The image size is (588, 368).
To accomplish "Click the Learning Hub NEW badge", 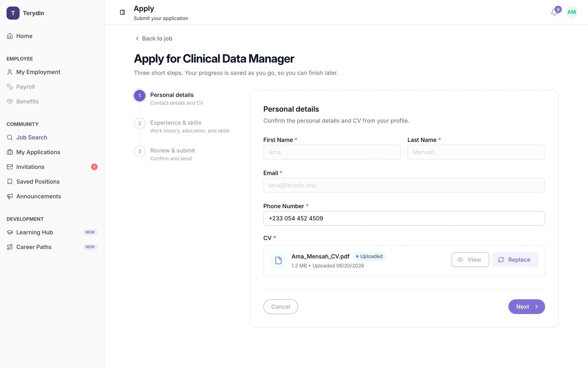I will click(x=90, y=232).
